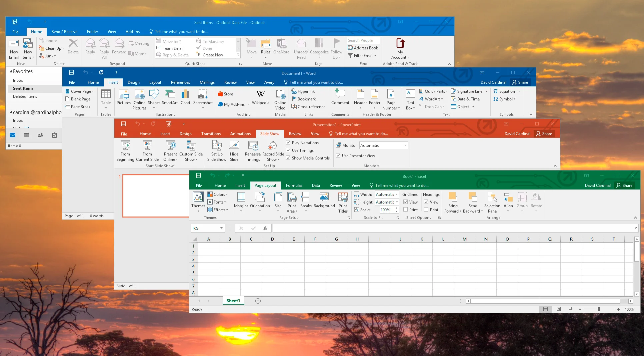Uncheck Print for Excel Gridlines
The width and height of the screenshot is (644, 356).
(406, 210)
